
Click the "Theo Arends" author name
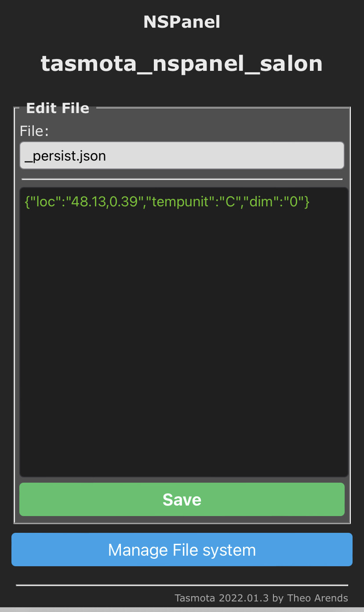317,598
